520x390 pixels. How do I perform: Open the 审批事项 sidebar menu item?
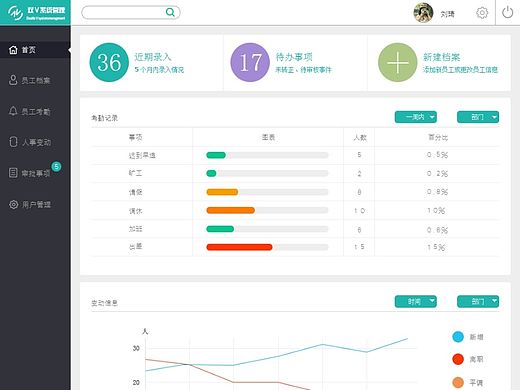(35, 173)
